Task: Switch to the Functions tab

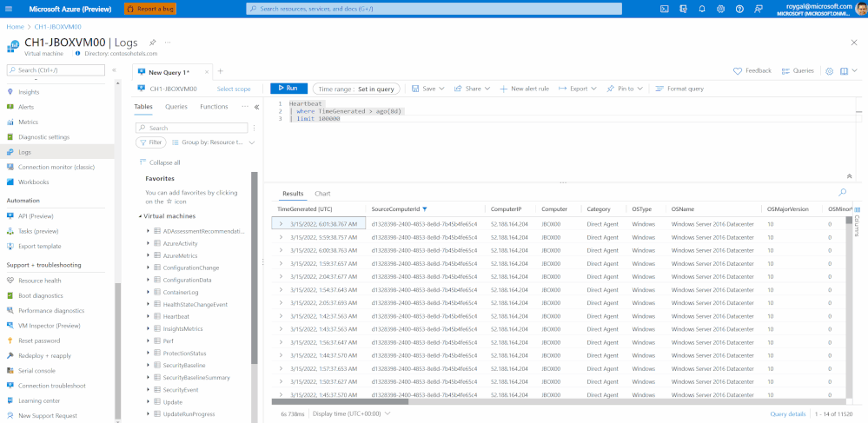Action: coord(214,107)
